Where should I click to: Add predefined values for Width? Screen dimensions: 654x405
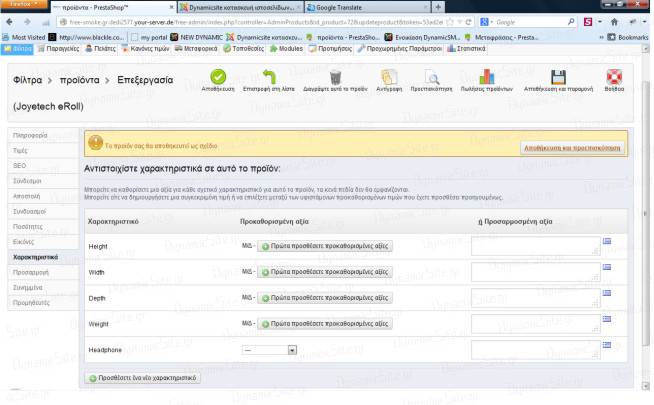(324, 272)
